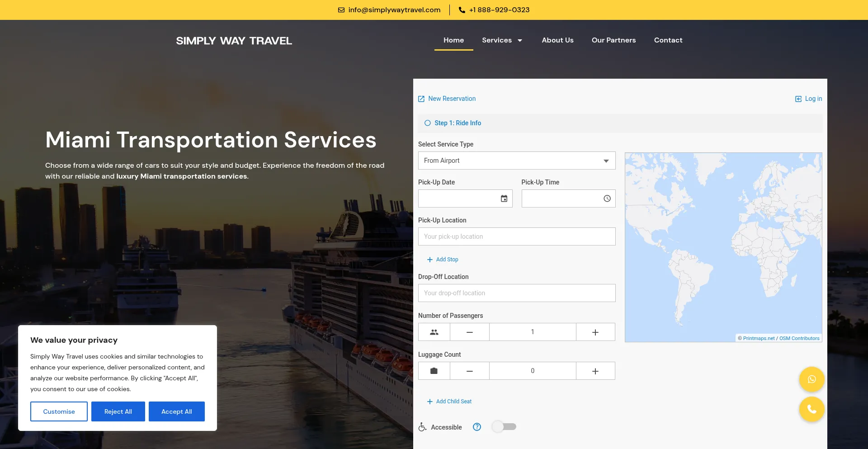Open the Our Partners menu item
The height and width of the screenshot is (449, 868).
point(613,40)
